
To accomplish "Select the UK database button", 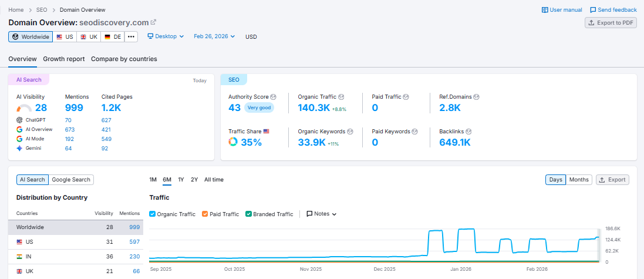I will (x=89, y=36).
